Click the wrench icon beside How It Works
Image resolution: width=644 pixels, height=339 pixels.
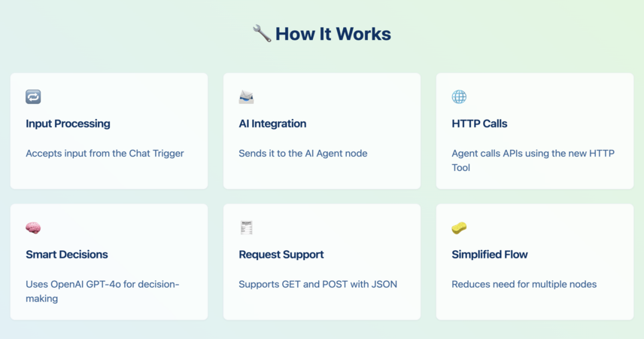(x=262, y=33)
